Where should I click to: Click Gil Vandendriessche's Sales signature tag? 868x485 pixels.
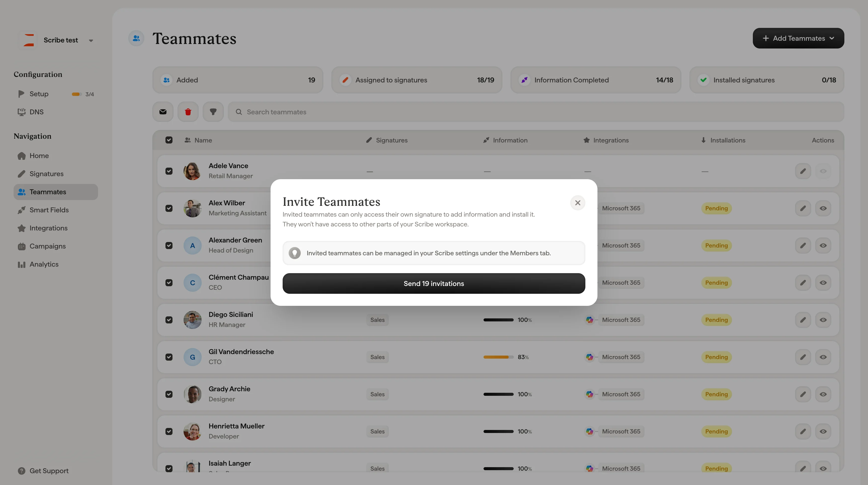point(377,357)
